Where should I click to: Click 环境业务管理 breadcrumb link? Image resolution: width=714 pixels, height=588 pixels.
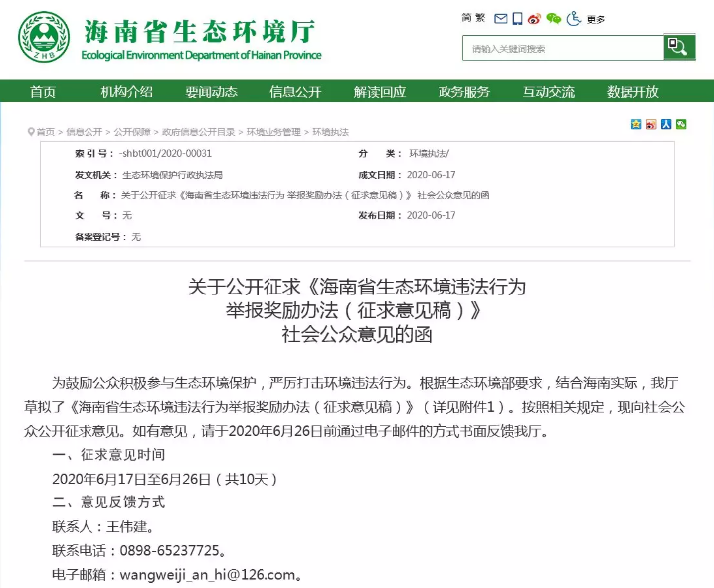[273, 131]
